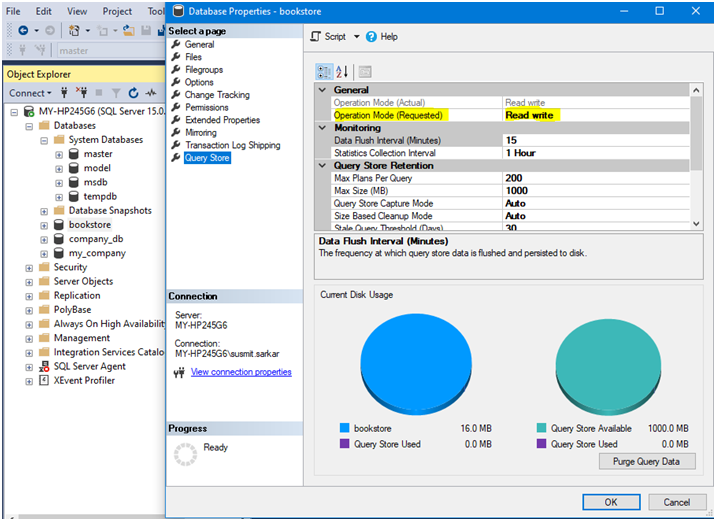
Task: Click the Save icon in SSMS toolbar
Action: [x=146, y=31]
